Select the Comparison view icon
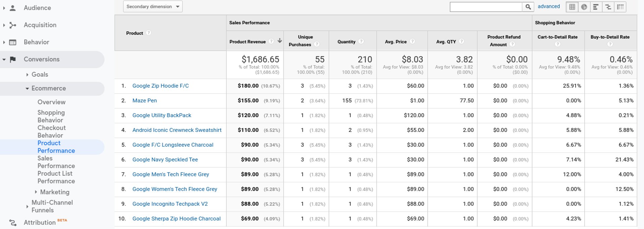 pyautogui.click(x=608, y=7)
